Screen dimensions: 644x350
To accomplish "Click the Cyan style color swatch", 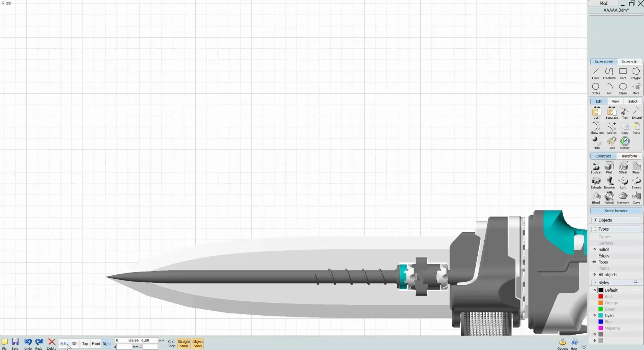I will 601,315.
